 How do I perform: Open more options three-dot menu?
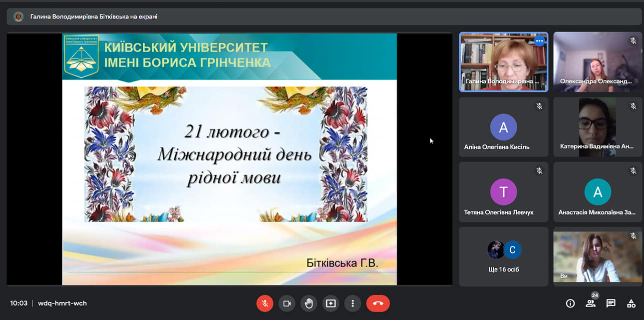(x=352, y=303)
